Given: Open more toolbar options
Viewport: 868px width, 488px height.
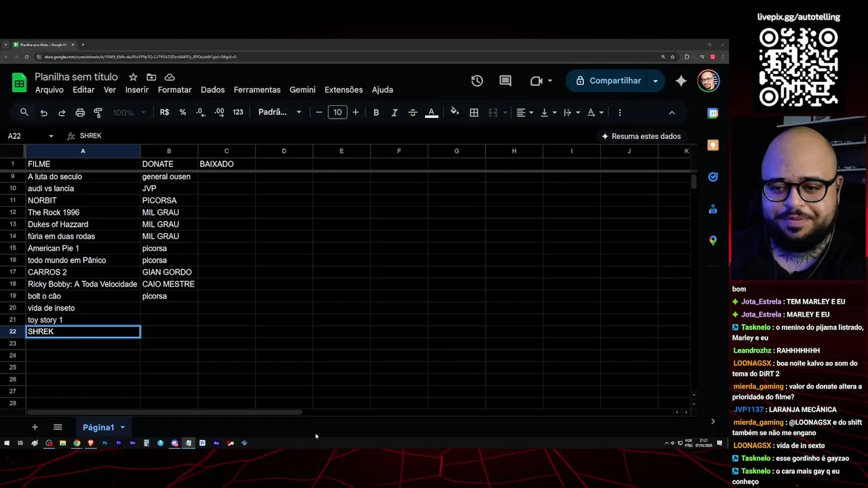Looking at the screenshot, I should pos(619,113).
